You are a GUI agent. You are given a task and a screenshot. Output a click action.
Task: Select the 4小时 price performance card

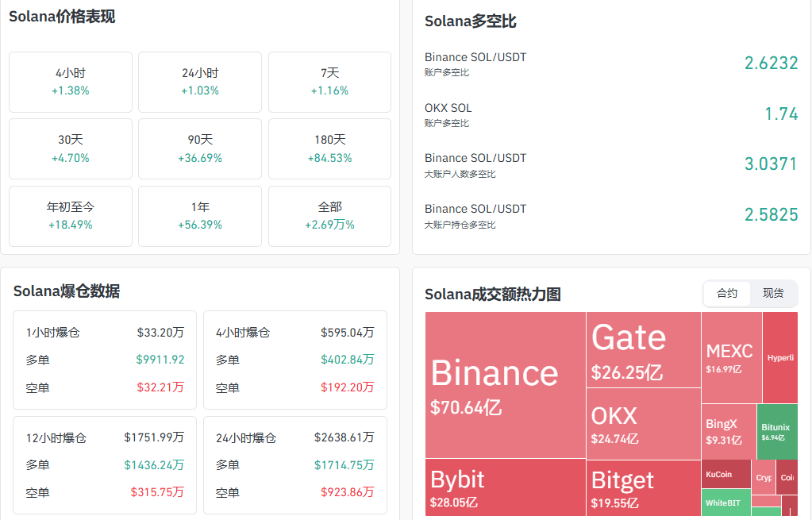(71, 82)
